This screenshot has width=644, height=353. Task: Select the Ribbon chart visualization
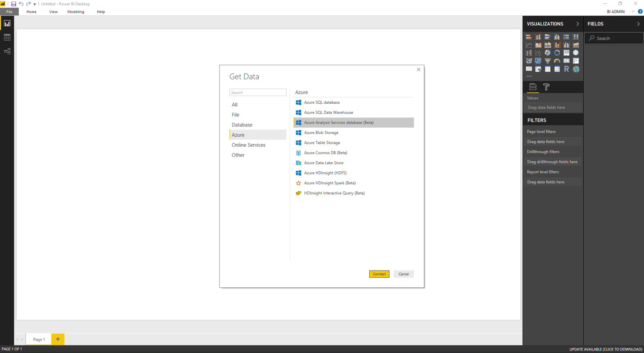(x=576, y=45)
